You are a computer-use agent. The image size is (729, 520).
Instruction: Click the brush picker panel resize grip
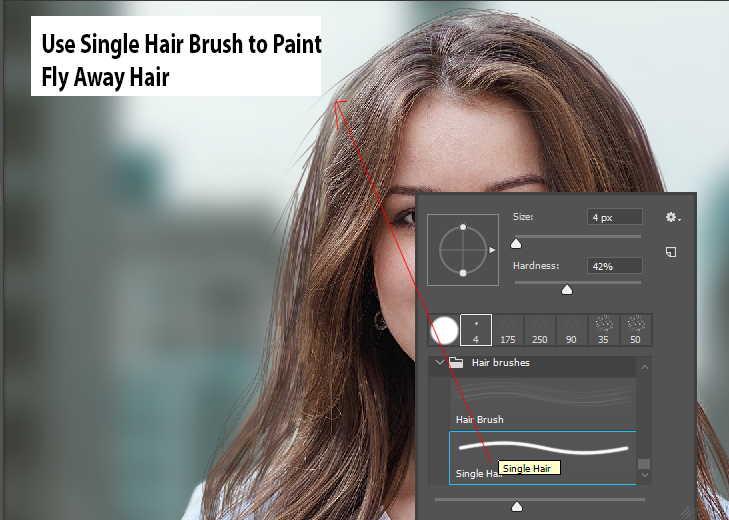[x=685, y=512]
